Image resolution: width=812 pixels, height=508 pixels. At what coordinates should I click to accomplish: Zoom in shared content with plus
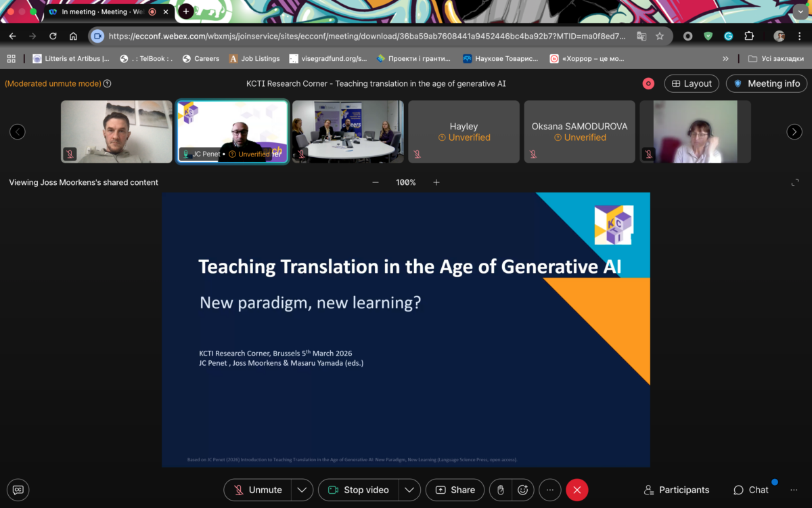click(436, 182)
